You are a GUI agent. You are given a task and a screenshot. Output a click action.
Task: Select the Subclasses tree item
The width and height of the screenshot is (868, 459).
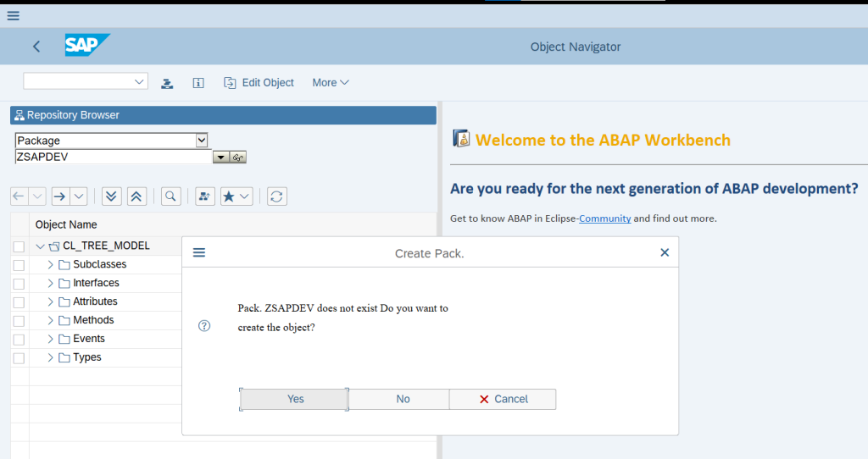point(100,264)
